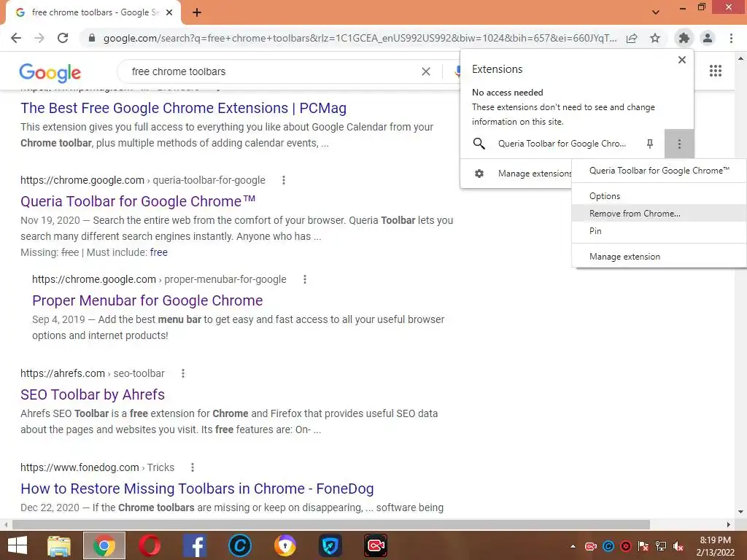Select Pin in the context menu
This screenshot has width=747, height=560.
659,231
